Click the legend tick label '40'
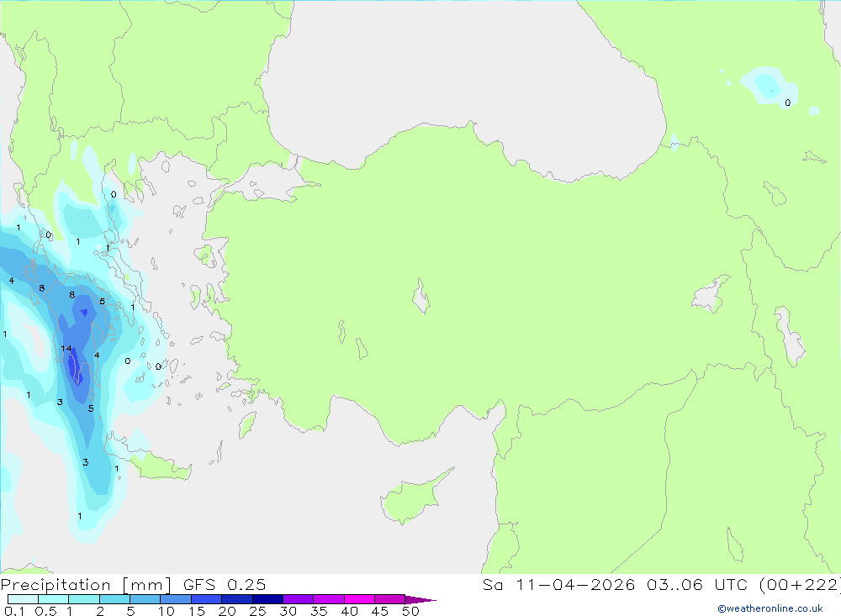This screenshot has width=841, height=616. pos(349,611)
